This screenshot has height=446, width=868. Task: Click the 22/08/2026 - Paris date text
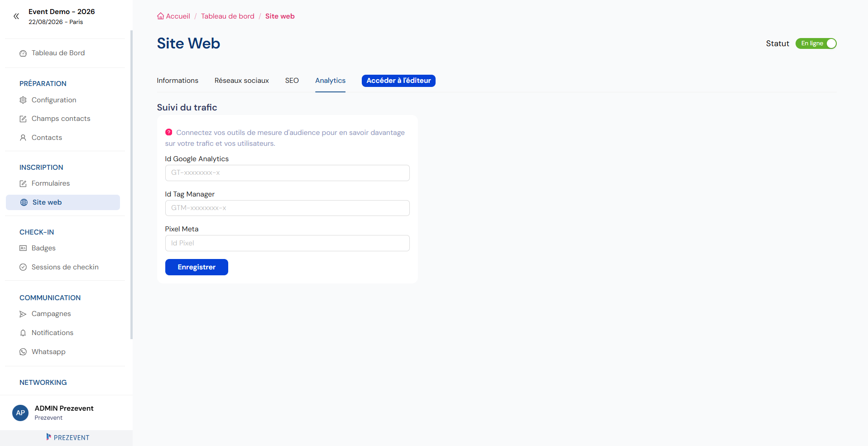point(56,22)
